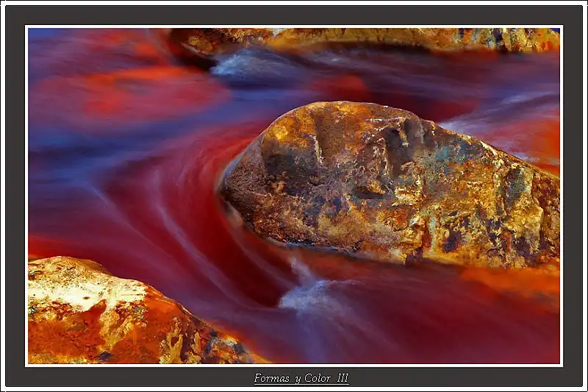Click the "III" numeral in the caption
The image size is (588, 392).
[x=342, y=379]
